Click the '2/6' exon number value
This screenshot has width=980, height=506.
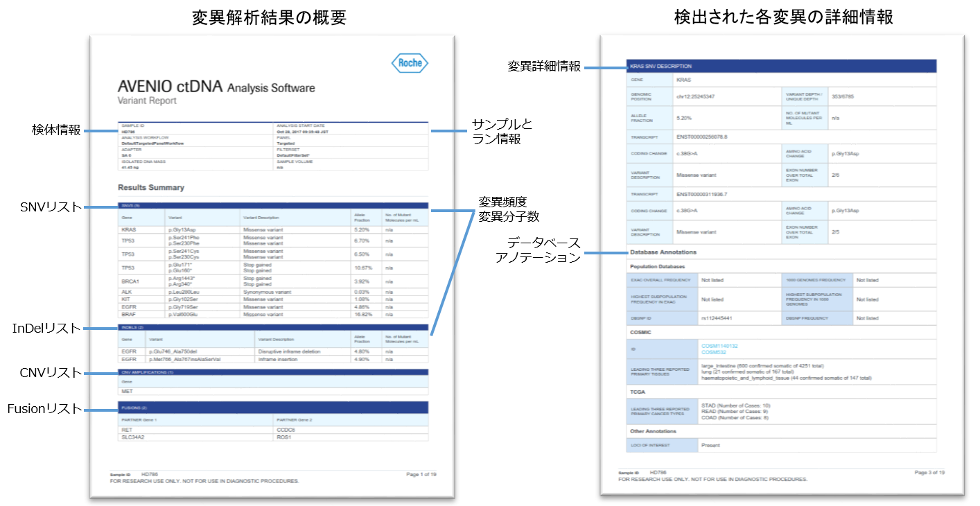(x=834, y=175)
